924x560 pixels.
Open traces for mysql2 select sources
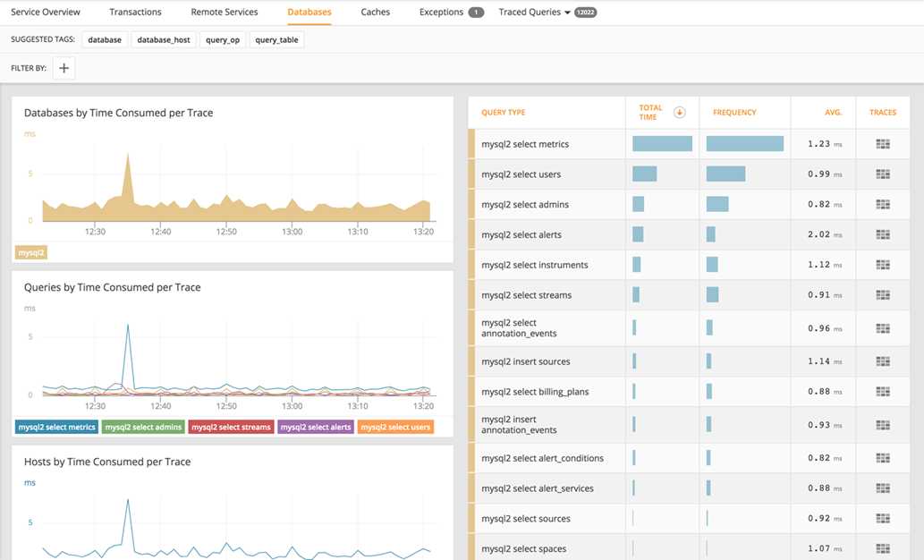[x=882, y=518]
